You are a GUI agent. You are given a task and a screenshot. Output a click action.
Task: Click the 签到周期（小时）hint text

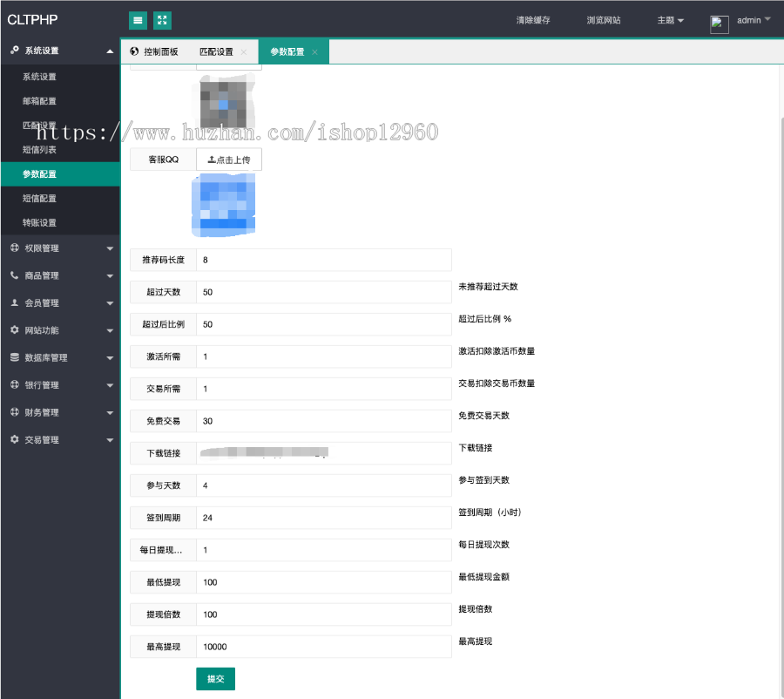tap(490, 512)
